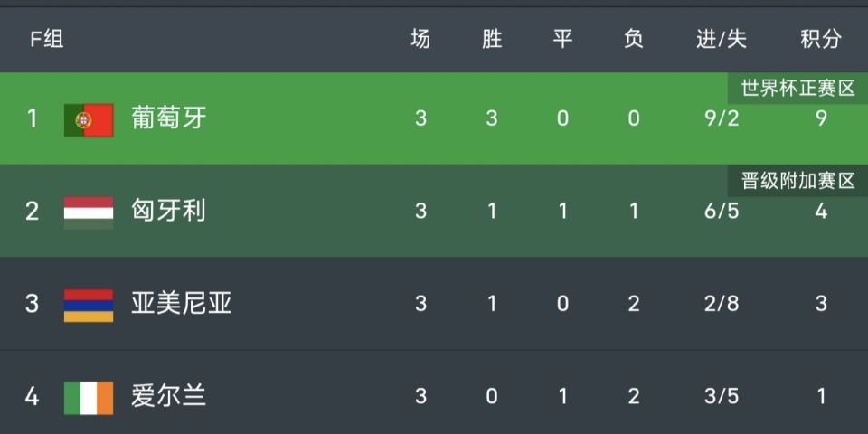Click the Armenia flag icon

(x=89, y=305)
